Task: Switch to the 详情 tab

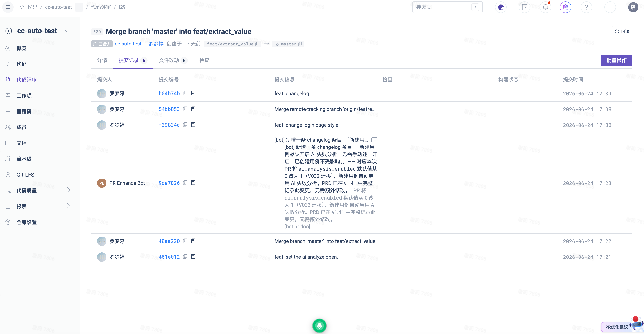Action: click(102, 60)
